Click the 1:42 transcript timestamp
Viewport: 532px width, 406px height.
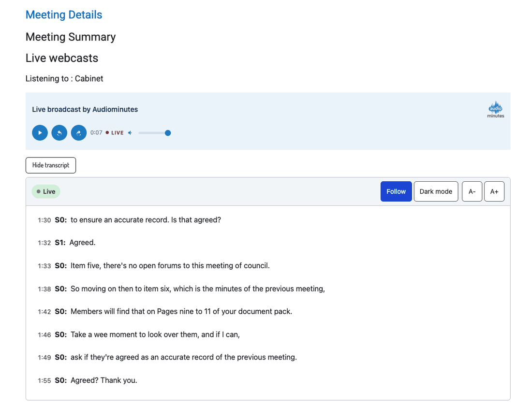44,312
